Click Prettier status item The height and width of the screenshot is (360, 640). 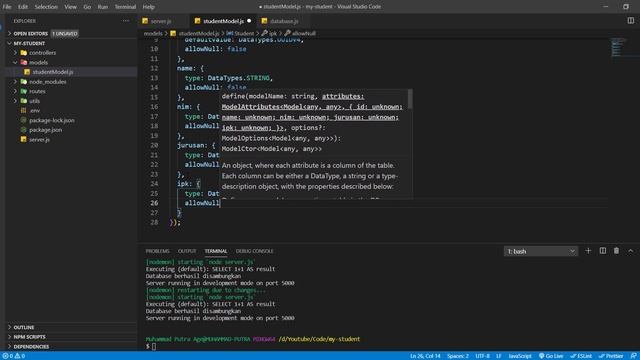pos(611,356)
